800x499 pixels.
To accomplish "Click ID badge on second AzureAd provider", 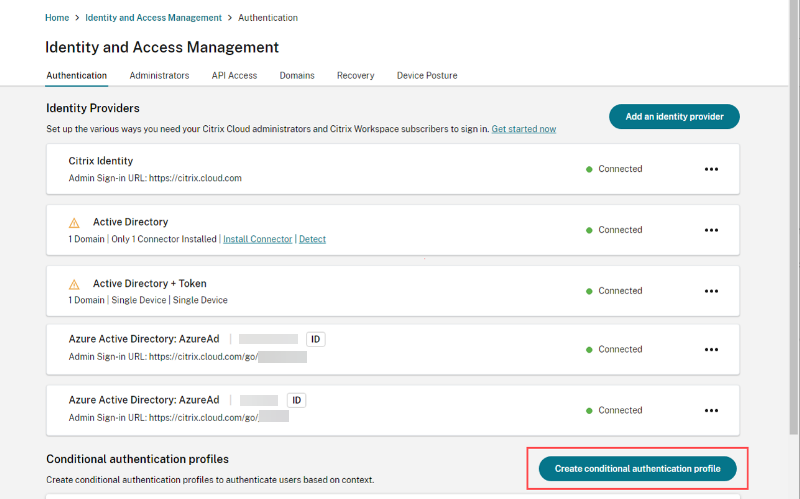I will click(x=296, y=400).
